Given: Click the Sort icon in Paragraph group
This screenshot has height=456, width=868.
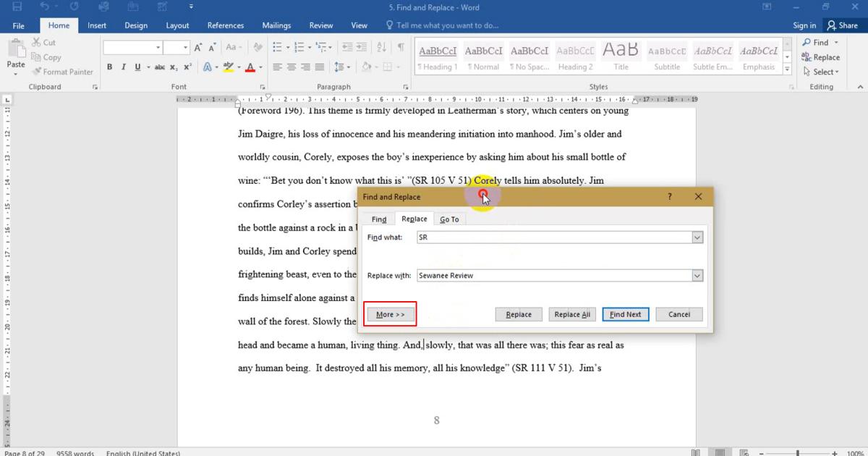Looking at the screenshot, I should [x=383, y=47].
